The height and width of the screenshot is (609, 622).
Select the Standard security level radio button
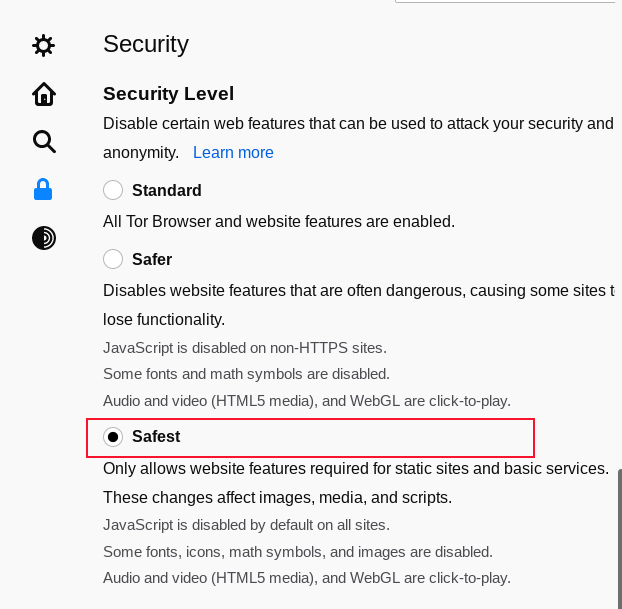point(113,190)
